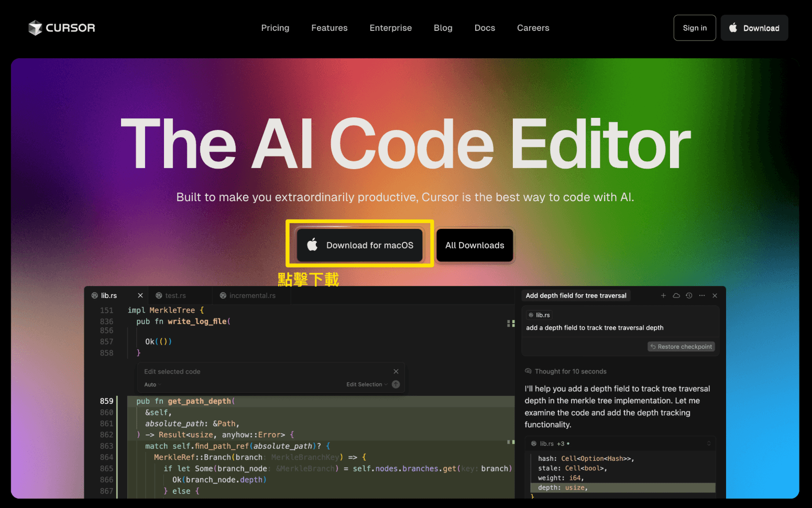Visit the Blog link
812x508 pixels.
pos(443,28)
